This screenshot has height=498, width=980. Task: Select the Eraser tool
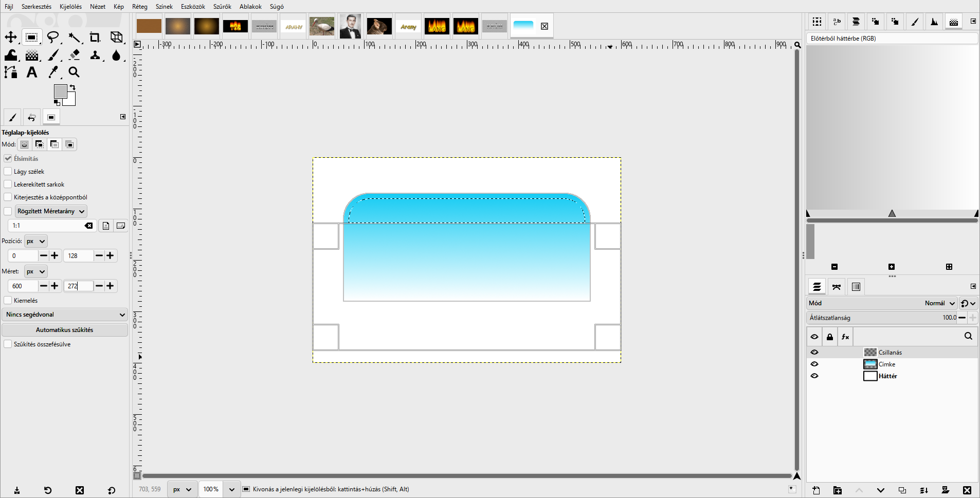click(74, 54)
